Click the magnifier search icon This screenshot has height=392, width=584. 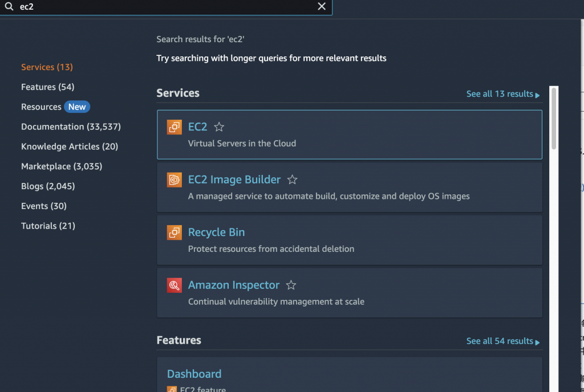pos(9,6)
